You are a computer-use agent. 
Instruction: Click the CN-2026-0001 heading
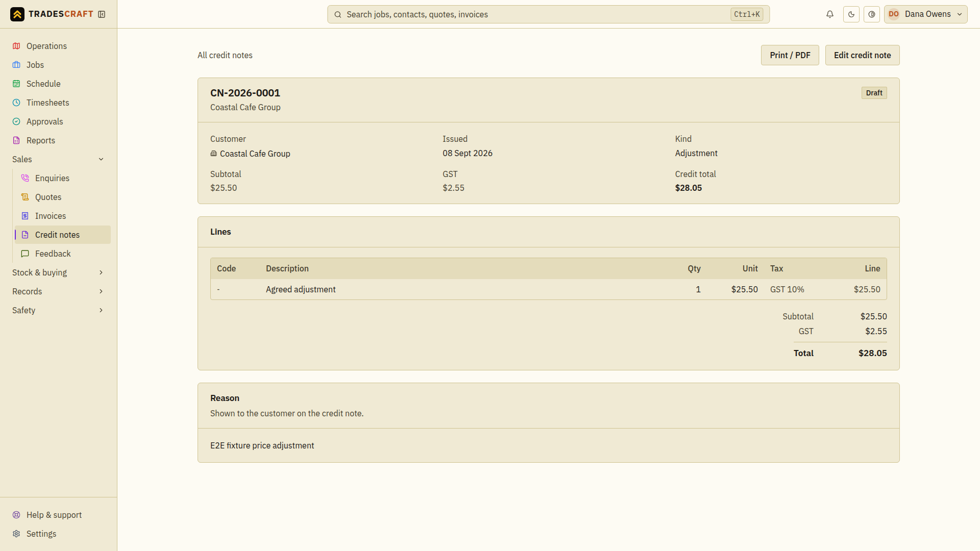pos(245,93)
